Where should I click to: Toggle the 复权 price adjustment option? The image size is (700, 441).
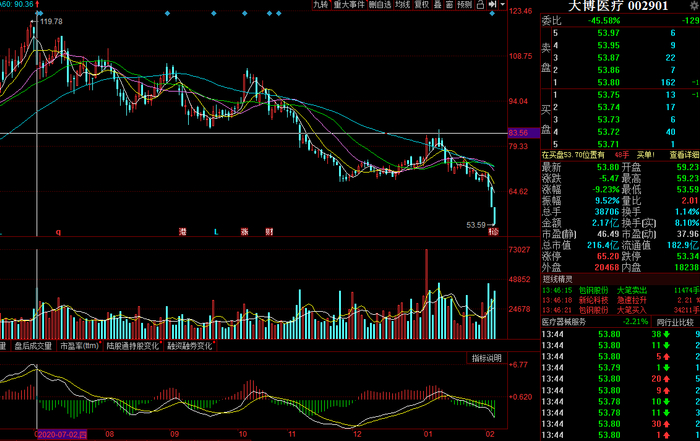[x=422, y=5]
